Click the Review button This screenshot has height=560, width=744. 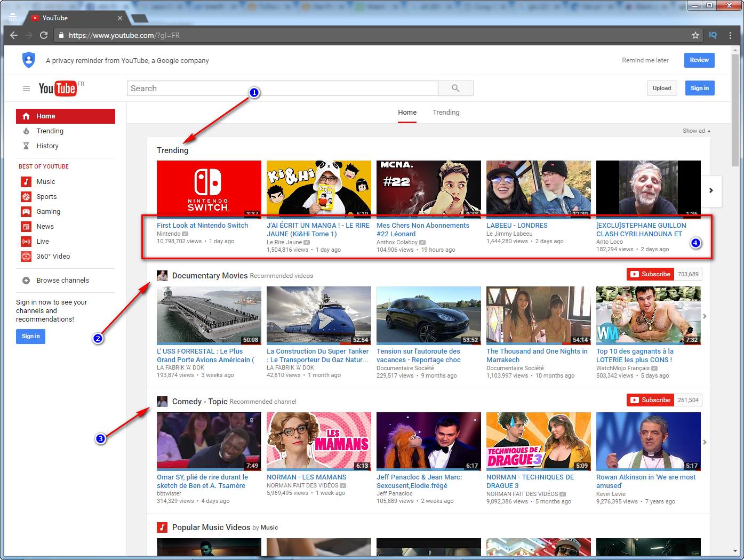coord(699,60)
